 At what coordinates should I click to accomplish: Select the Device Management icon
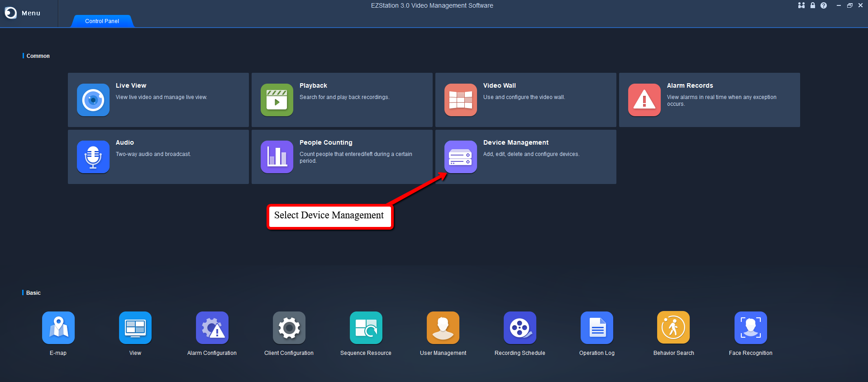pyautogui.click(x=461, y=157)
